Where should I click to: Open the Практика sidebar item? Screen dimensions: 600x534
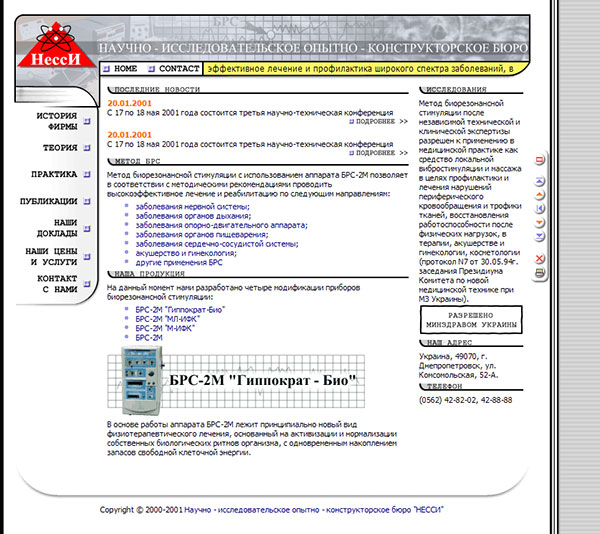[54, 174]
